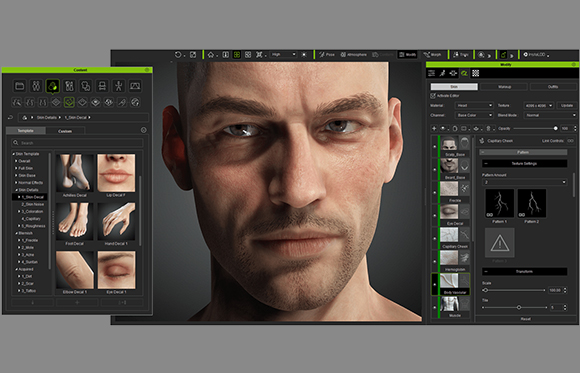Click the highlighted green four-square view icon
The width and height of the screenshot is (580, 373).
tap(237, 55)
